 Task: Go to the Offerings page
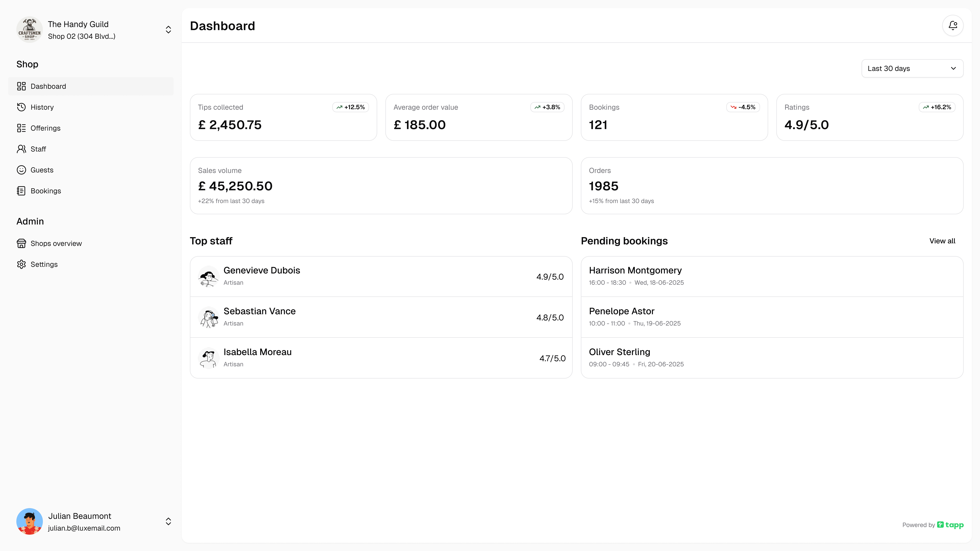[45, 128]
